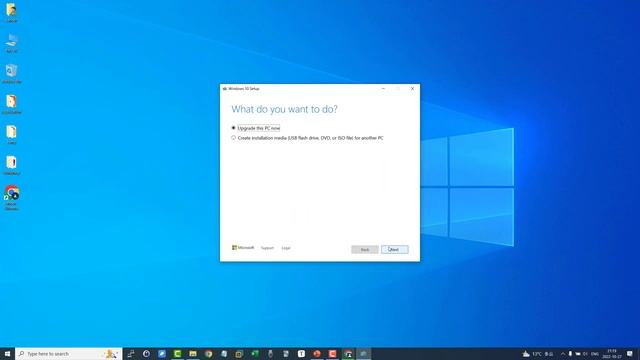The height and width of the screenshot is (360, 640).
Task: Click the greyed Back button in Setup
Action: (365, 249)
